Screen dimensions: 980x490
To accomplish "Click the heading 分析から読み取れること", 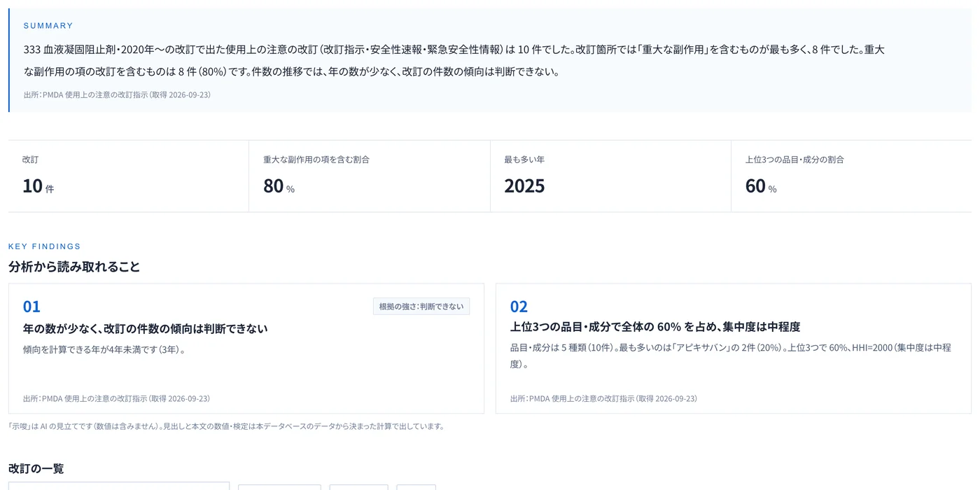I will pos(74,267).
